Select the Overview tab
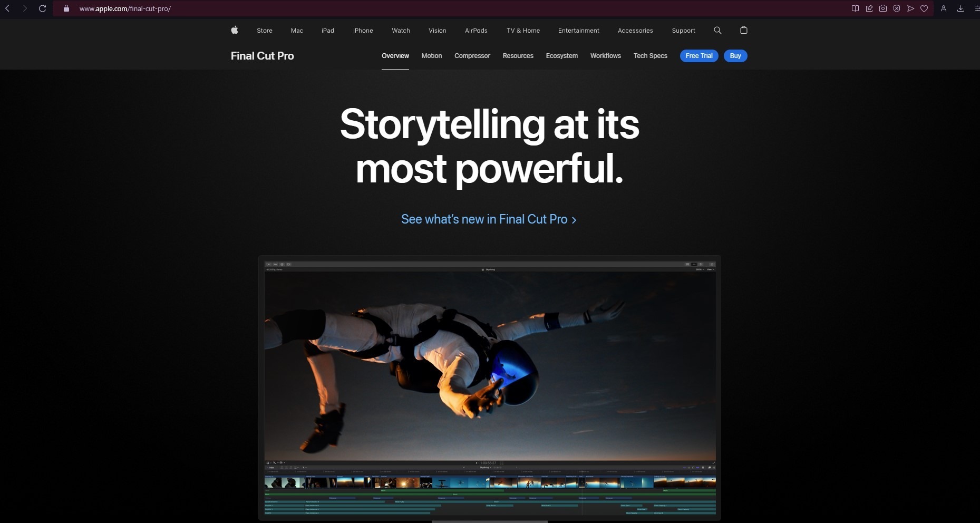 [395, 56]
